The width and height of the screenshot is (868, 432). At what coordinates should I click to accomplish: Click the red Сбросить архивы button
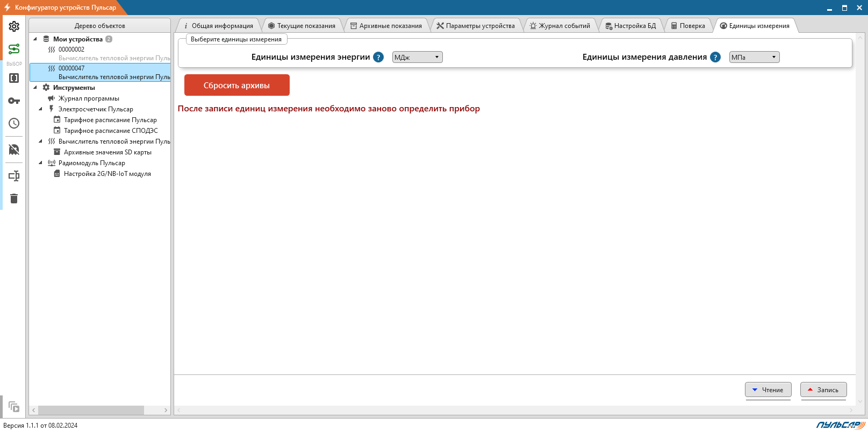[x=237, y=85]
